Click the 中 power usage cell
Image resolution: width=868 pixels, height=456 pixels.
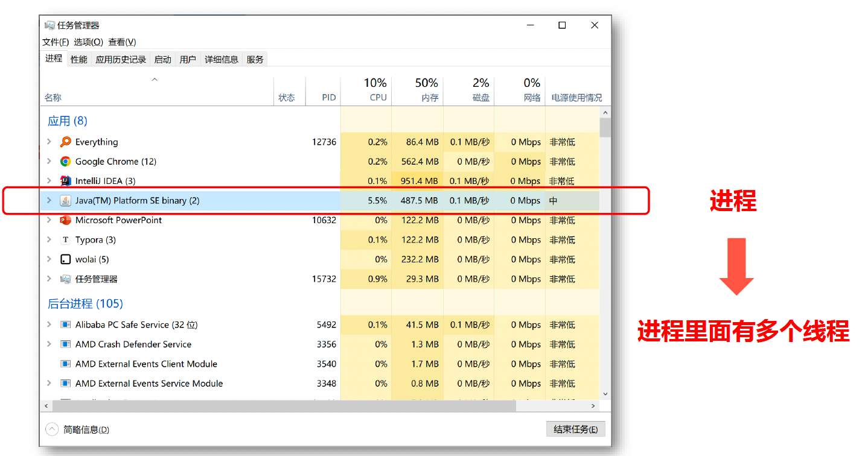pyautogui.click(x=572, y=201)
